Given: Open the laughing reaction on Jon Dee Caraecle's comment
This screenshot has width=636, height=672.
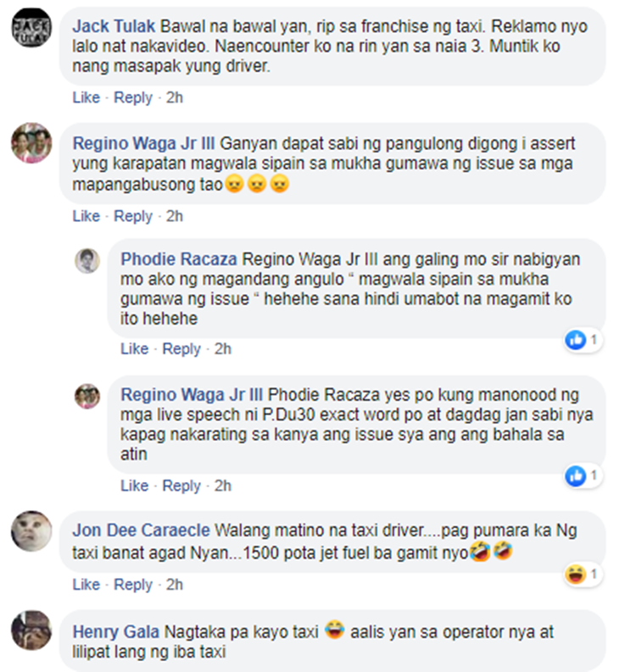Looking at the screenshot, I should [x=576, y=575].
